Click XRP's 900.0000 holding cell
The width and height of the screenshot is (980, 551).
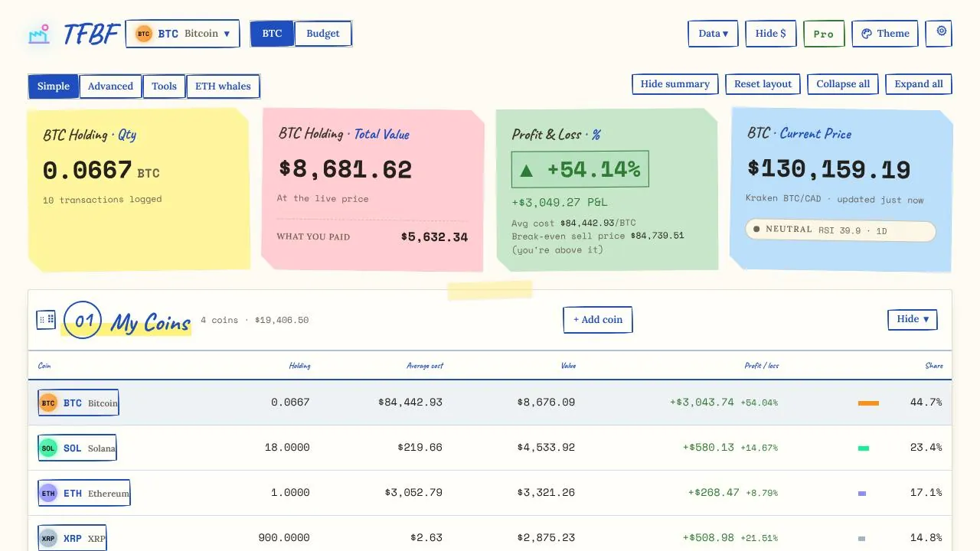(284, 538)
